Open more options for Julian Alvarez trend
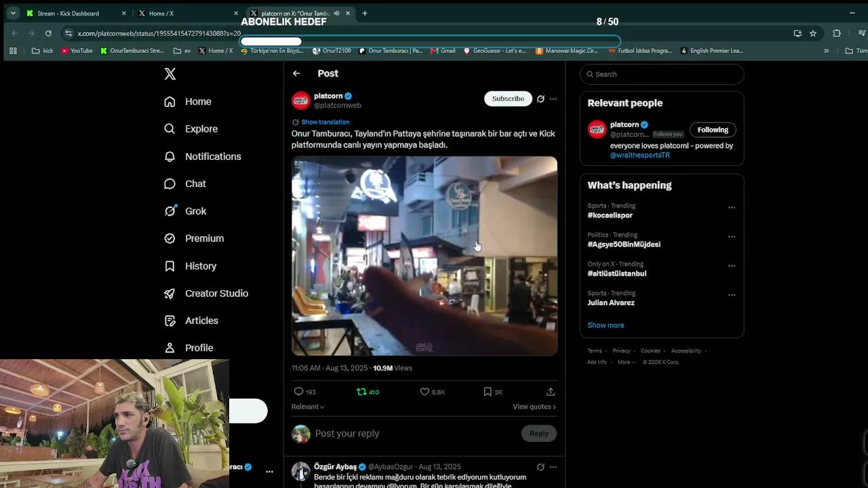This screenshot has height=488, width=868. (x=732, y=295)
